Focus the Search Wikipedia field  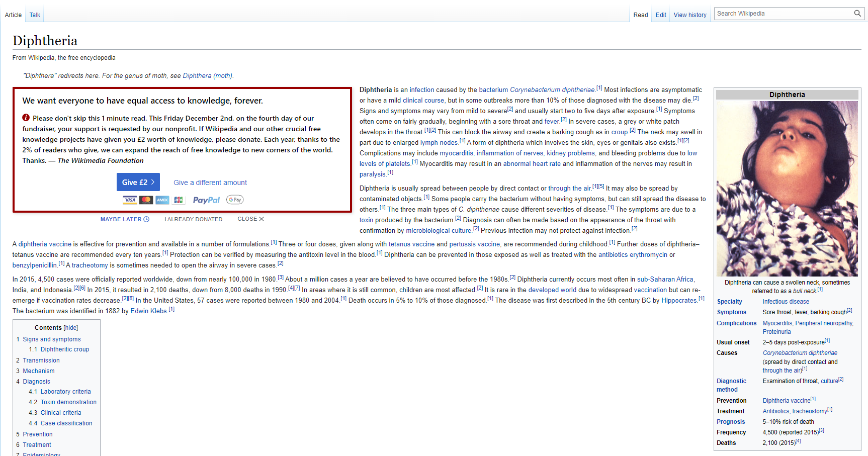(784, 14)
